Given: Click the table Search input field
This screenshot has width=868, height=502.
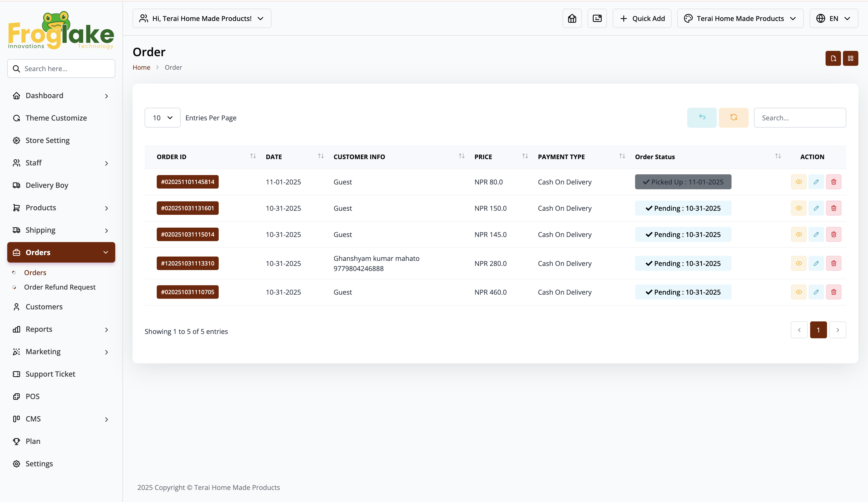Looking at the screenshot, I should click(x=800, y=118).
